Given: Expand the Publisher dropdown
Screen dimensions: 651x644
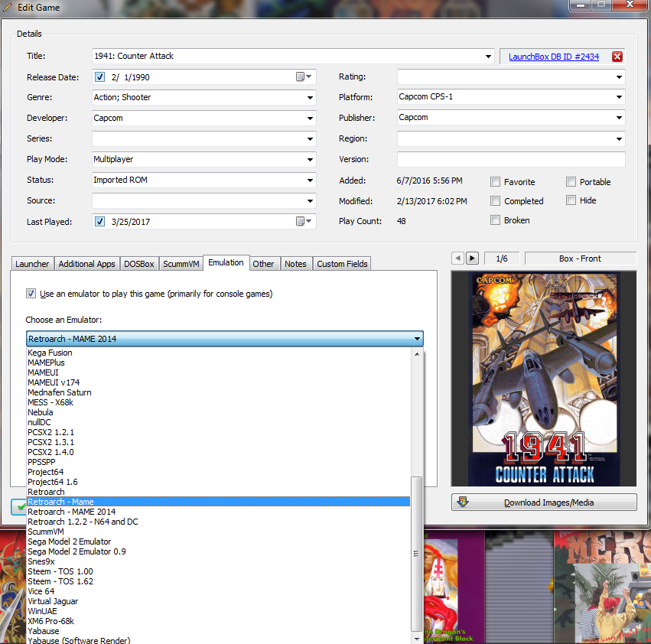Looking at the screenshot, I should click(619, 118).
